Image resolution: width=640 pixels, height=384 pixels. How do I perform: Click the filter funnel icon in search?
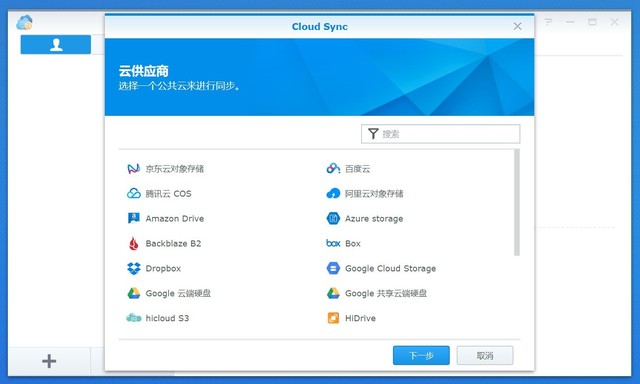pyautogui.click(x=373, y=133)
